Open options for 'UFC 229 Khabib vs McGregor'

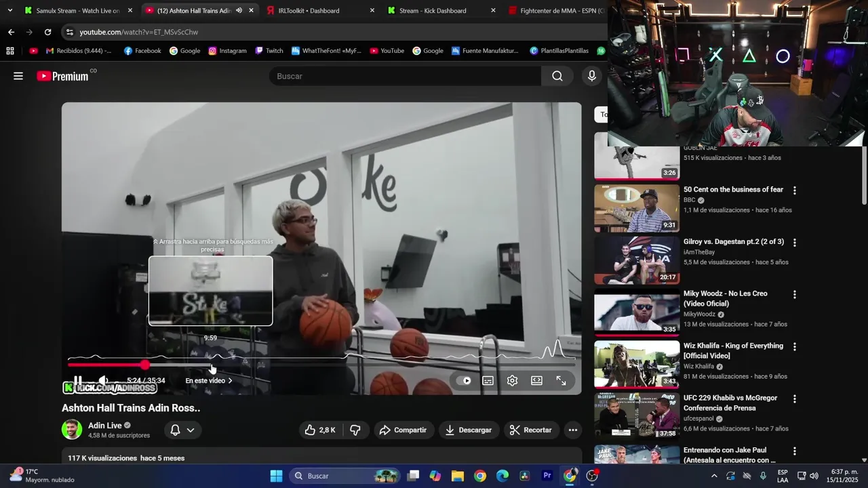pyautogui.click(x=795, y=399)
